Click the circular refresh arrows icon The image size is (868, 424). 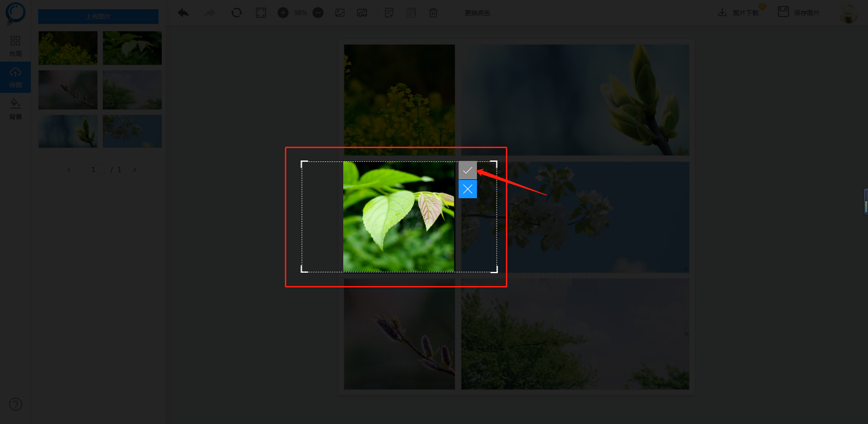coord(236,13)
